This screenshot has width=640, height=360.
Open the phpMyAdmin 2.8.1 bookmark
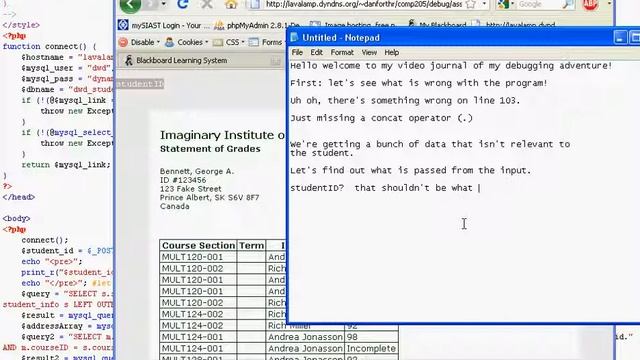click(x=257, y=25)
